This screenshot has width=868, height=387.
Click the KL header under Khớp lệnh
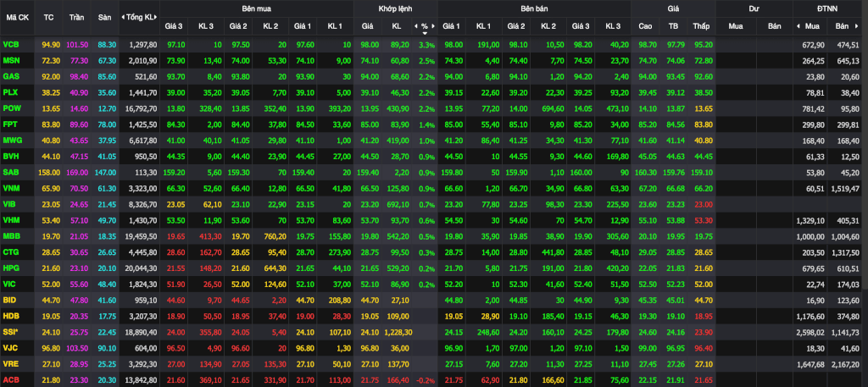coord(396,26)
